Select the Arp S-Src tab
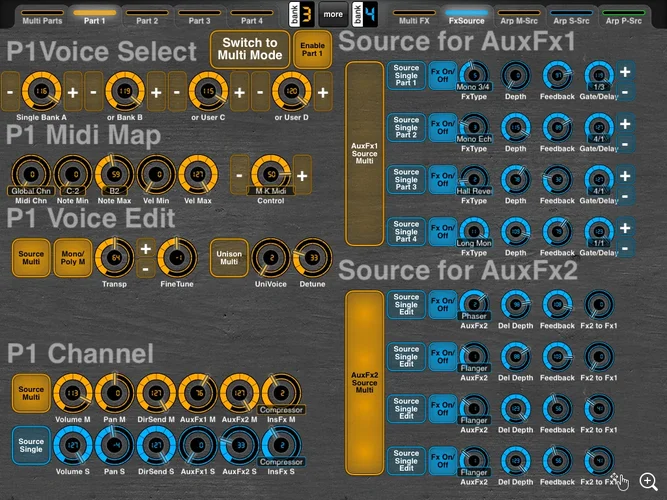The image size is (667, 500). (x=571, y=17)
